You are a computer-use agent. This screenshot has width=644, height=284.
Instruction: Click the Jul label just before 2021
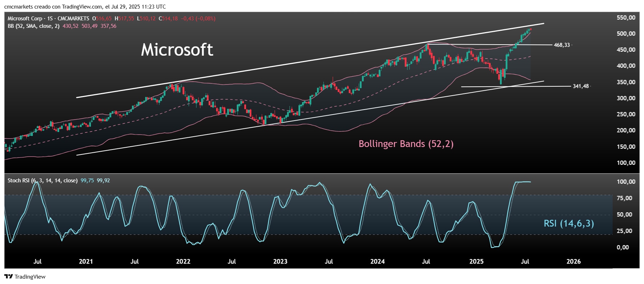pos(37,262)
